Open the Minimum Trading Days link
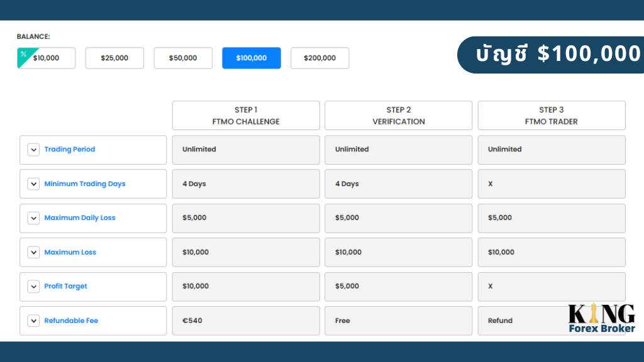 pos(85,184)
